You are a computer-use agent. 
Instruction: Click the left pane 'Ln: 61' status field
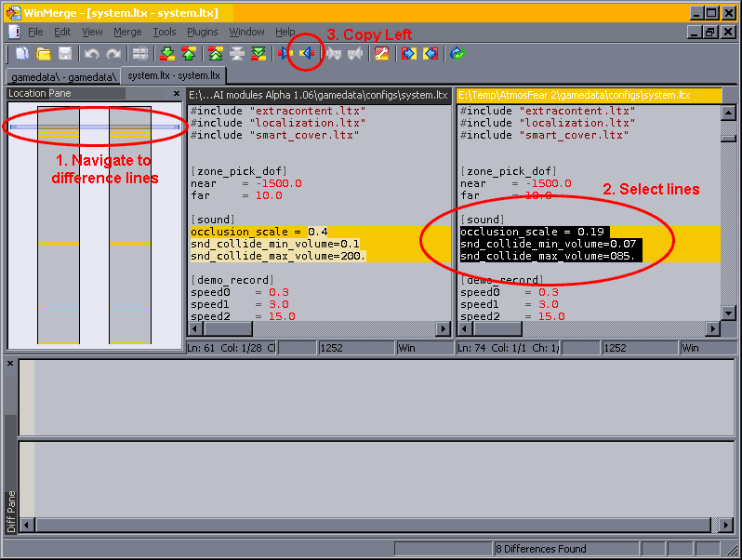(x=231, y=348)
